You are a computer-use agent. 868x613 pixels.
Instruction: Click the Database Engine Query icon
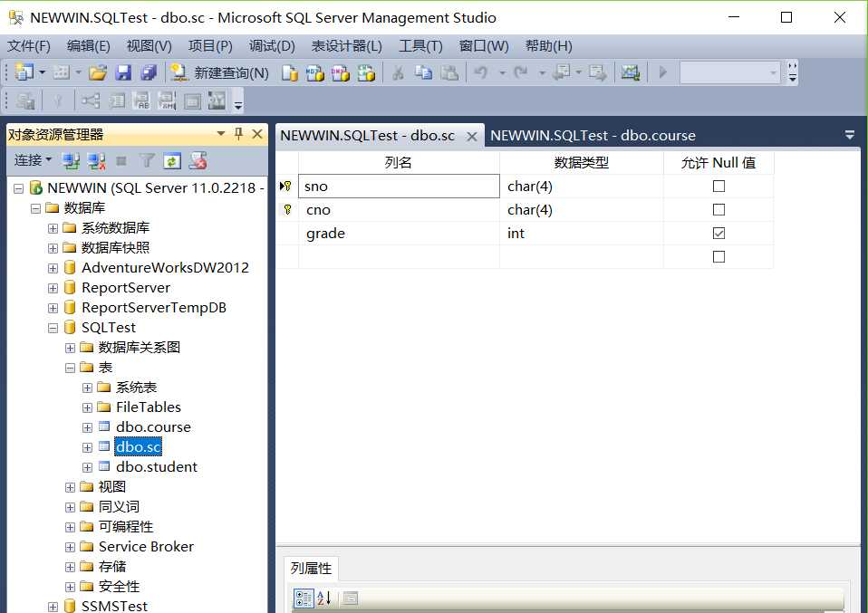pos(290,72)
